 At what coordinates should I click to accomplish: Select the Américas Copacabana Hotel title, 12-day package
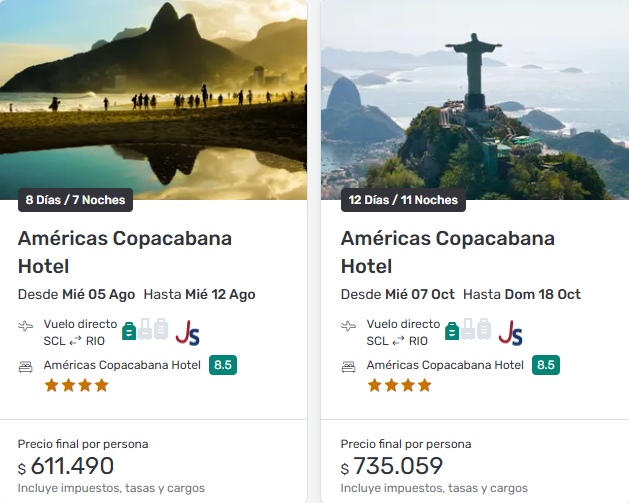pyautogui.click(x=447, y=252)
